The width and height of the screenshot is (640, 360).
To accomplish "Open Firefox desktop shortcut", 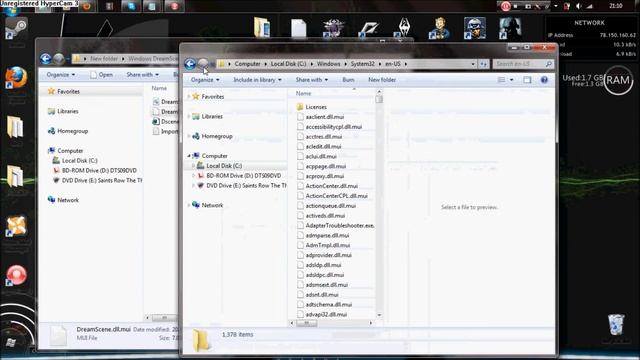I will click(16, 78).
